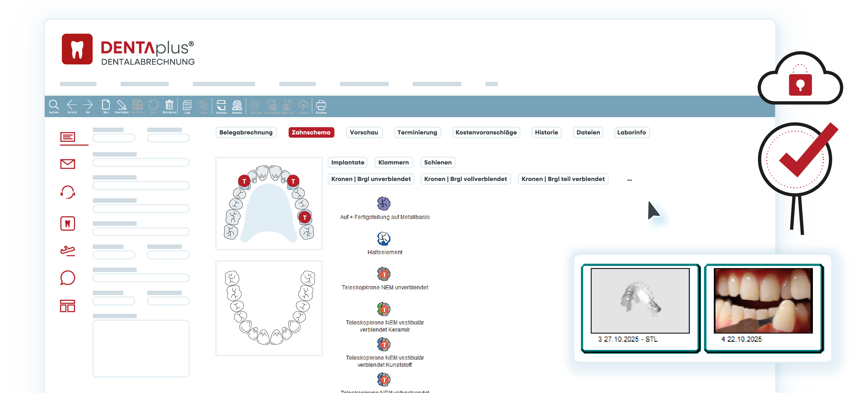Image resolution: width=868 pixels, height=393 pixels.
Task: Open the Kamera webcam icon
Action: pyautogui.click(x=237, y=105)
